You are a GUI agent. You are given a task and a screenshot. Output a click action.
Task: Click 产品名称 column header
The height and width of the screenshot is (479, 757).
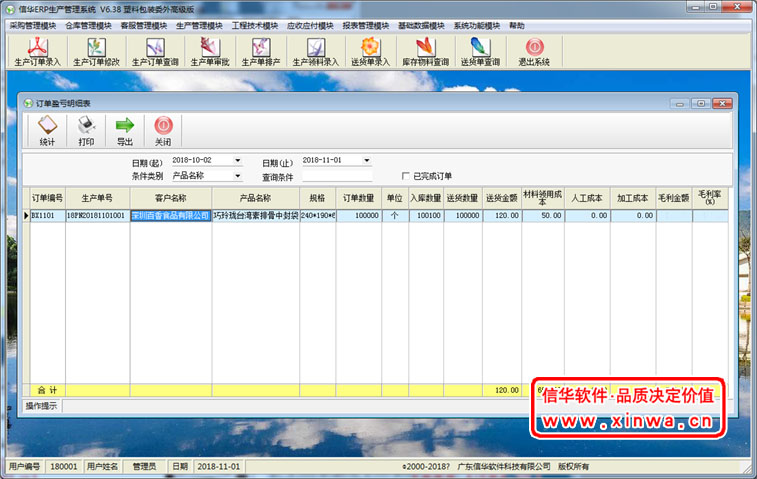255,198
